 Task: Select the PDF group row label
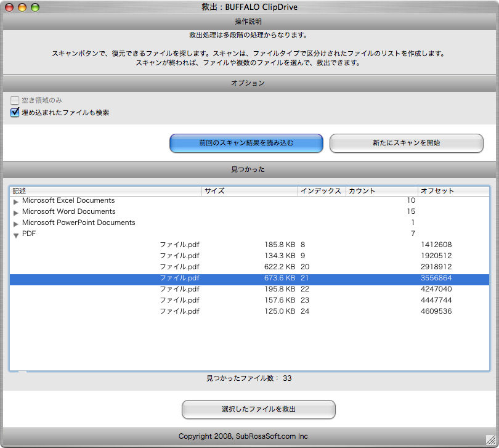tap(29, 234)
